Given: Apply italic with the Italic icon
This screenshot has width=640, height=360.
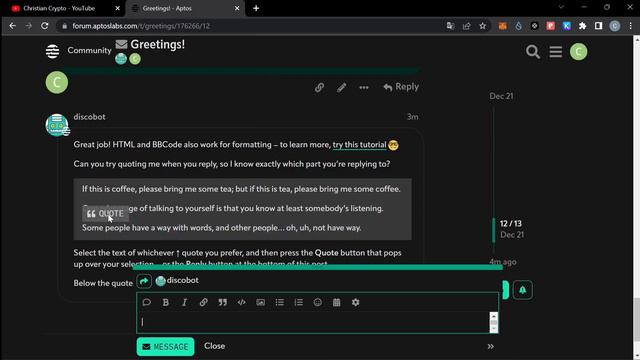Looking at the screenshot, I should pyautogui.click(x=184, y=302).
